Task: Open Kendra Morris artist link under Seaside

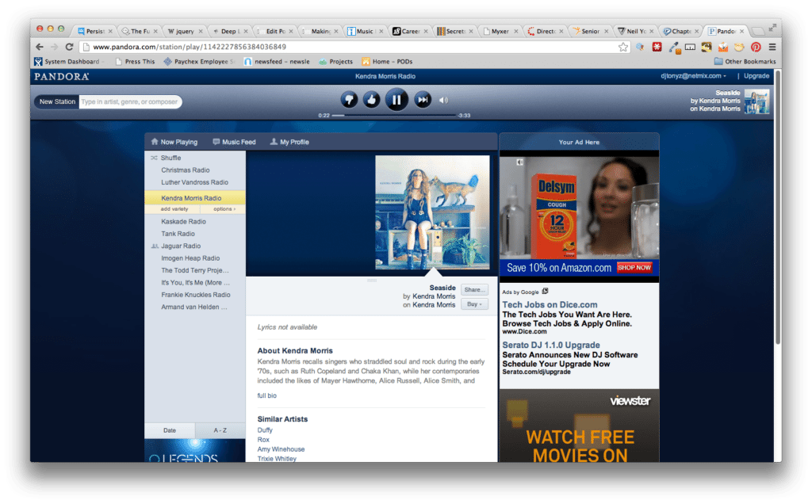Action: pos(434,296)
